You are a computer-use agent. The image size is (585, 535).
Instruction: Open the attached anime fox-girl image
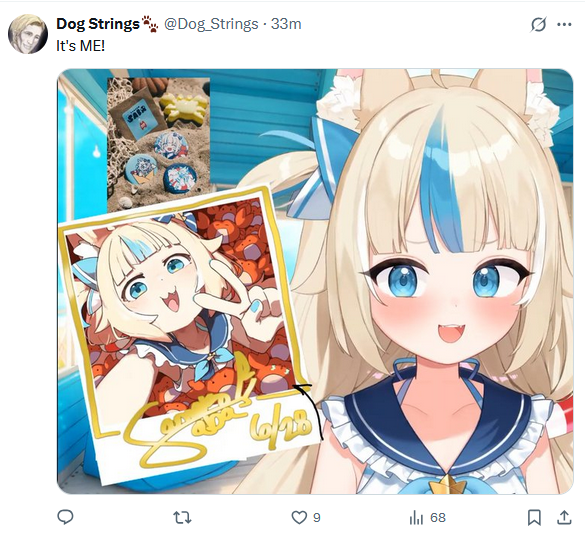coord(315,282)
